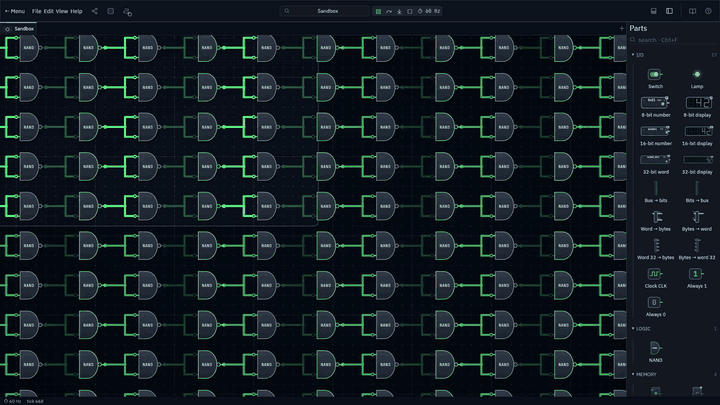Click the layered icon after Help

(128, 11)
